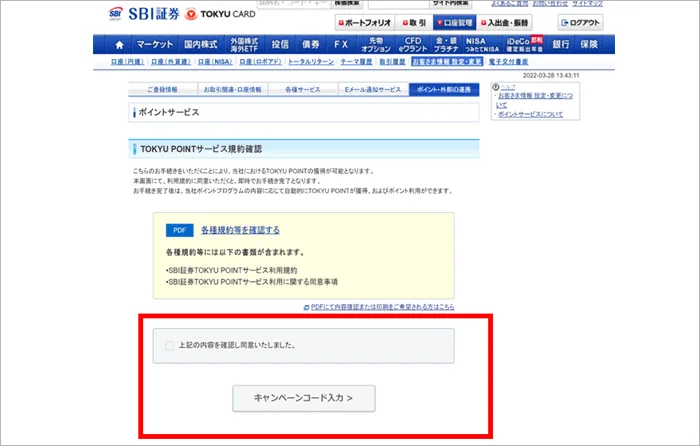Click よくあるご質問 link at top
This screenshot has width=700, height=446.
(x=509, y=4)
